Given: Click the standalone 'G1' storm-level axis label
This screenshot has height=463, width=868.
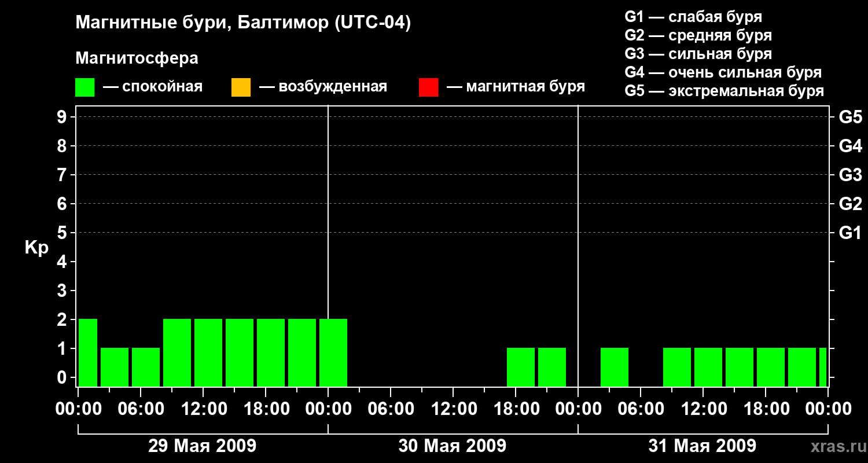Looking at the screenshot, I should (x=851, y=233).
